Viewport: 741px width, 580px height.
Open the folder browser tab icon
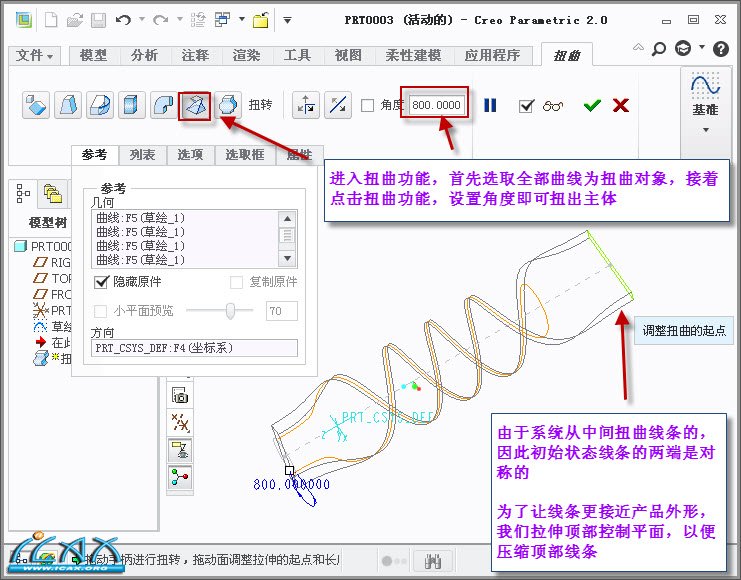click(52, 193)
